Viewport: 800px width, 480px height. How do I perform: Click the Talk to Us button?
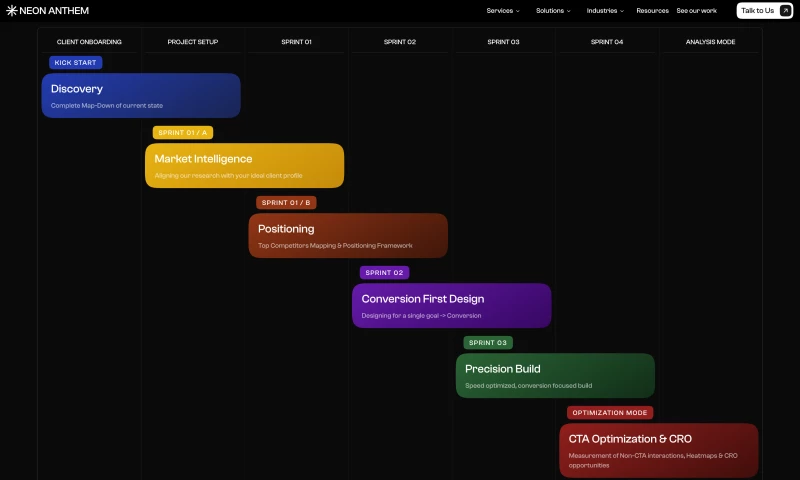click(x=764, y=11)
